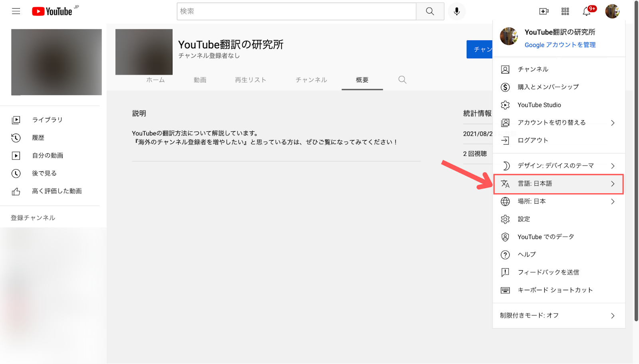Focus the 検索 search field
639x364 pixels.
tap(296, 11)
